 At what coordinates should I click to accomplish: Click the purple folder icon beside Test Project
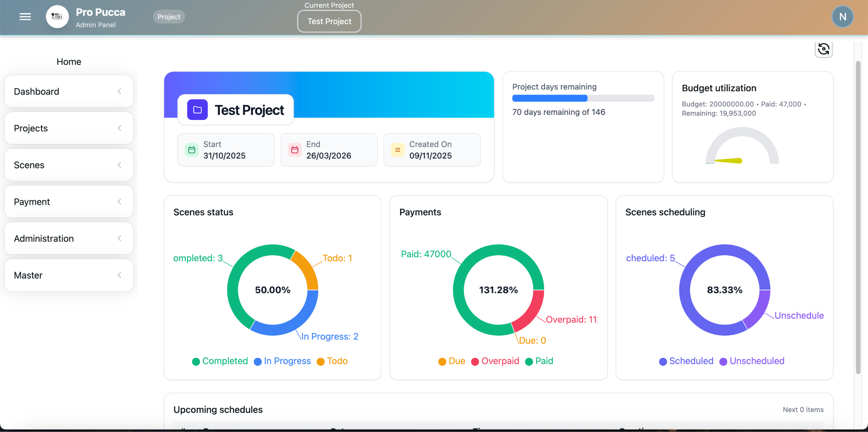[x=198, y=110]
